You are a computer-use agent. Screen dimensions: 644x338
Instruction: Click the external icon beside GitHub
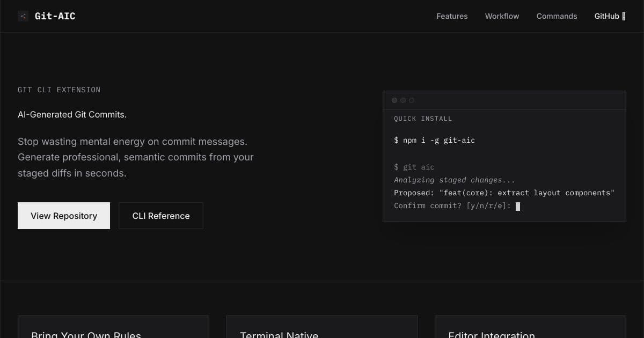(624, 17)
